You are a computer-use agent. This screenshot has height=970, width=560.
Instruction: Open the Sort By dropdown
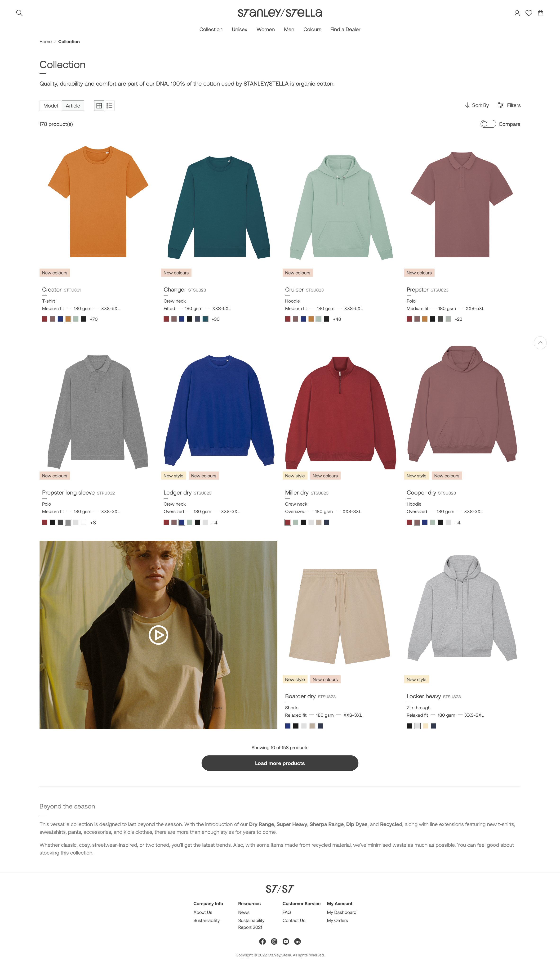(x=477, y=105)
